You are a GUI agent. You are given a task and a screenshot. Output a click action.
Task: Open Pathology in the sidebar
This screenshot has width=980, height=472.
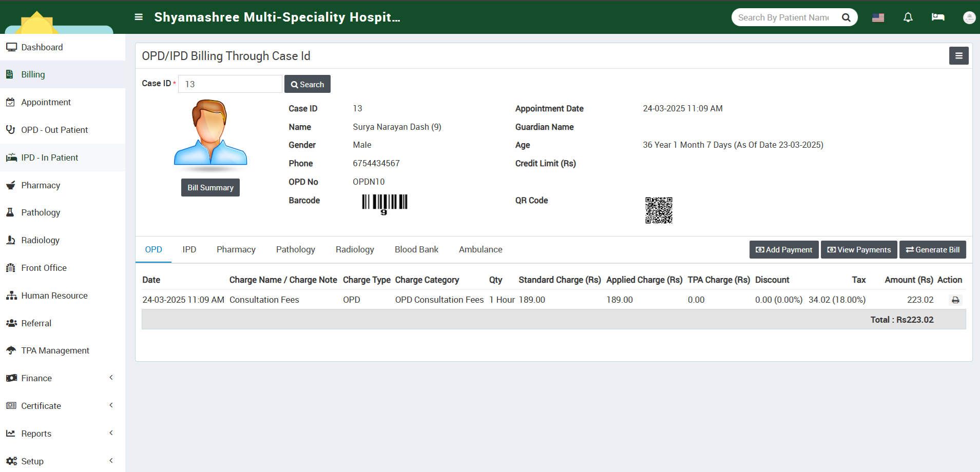click(x=41, y=212)
